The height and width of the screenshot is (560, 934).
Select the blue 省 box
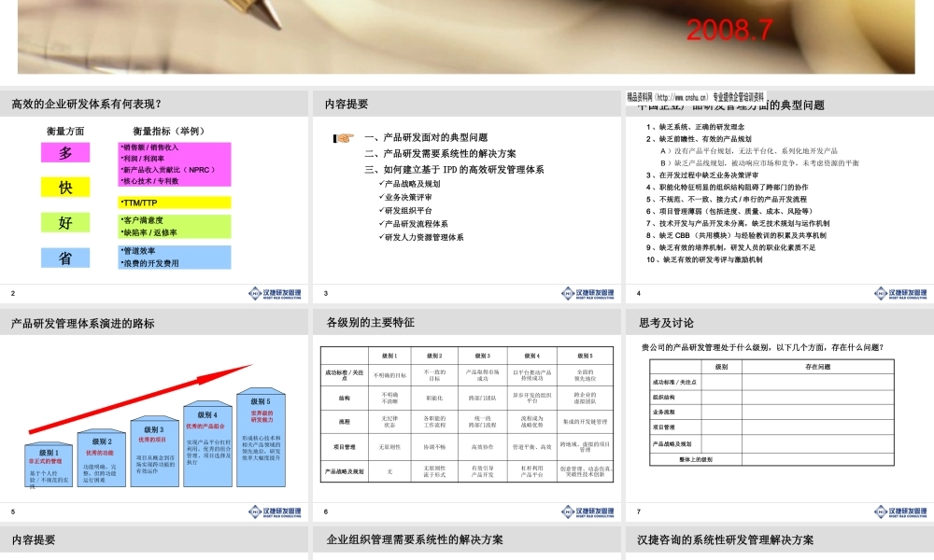[x=65, y=258]
